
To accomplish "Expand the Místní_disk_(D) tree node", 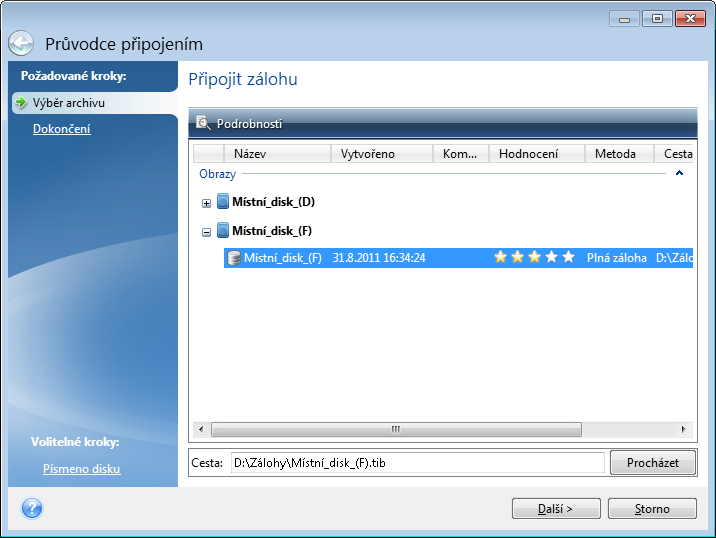I will coord(206,203).
